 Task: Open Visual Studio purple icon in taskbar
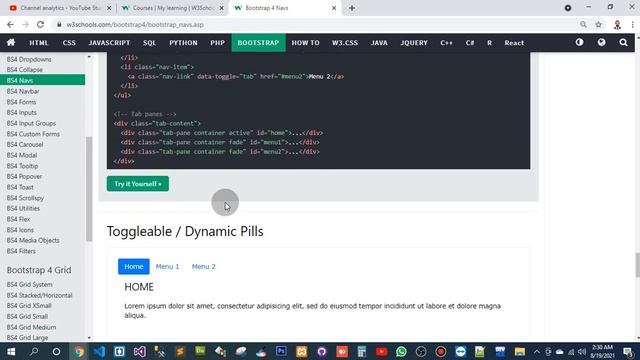click(140, 351)
